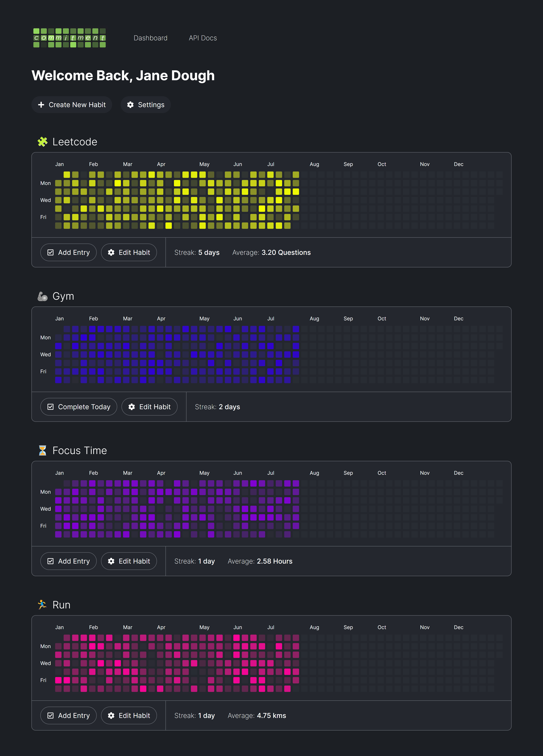Add Entry for the Run habit
Screen dimensions: 543x756
point(69,715)
